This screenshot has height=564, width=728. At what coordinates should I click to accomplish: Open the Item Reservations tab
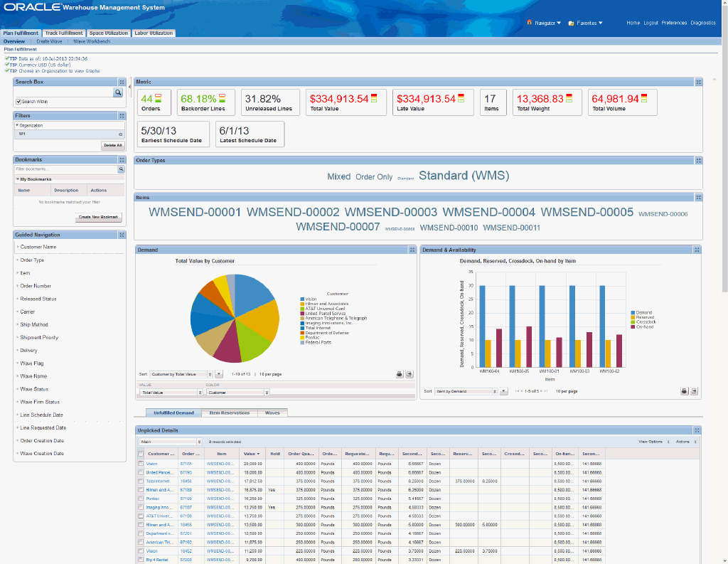(230, 413)
